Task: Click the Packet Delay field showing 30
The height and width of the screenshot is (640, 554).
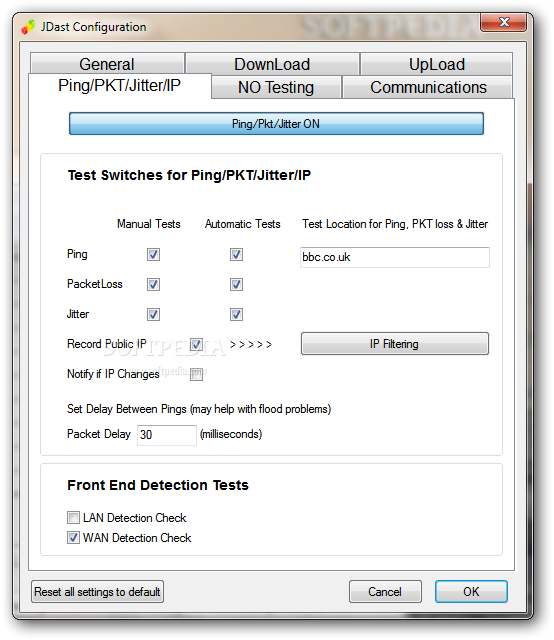Action: pos(167,435)
